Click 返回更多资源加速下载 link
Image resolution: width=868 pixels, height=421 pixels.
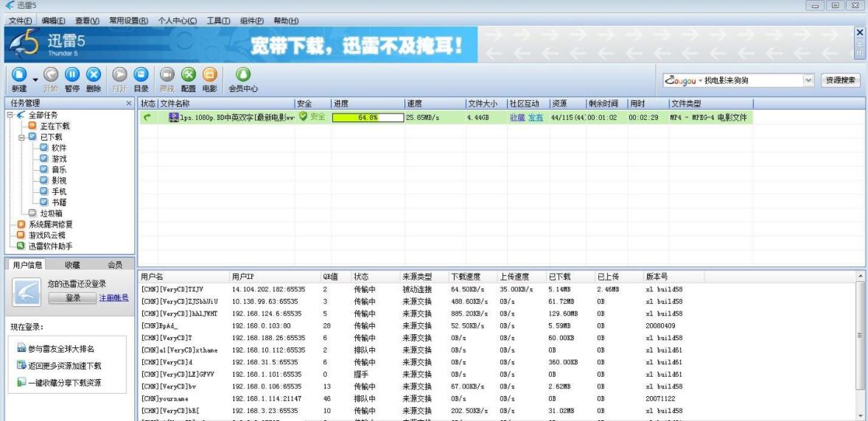coord(64,366)
